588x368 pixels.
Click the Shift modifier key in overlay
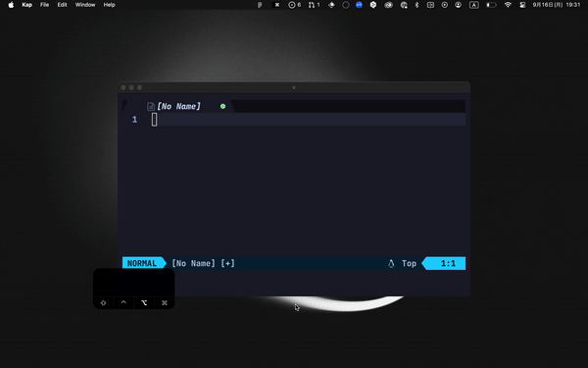point(104,302)
